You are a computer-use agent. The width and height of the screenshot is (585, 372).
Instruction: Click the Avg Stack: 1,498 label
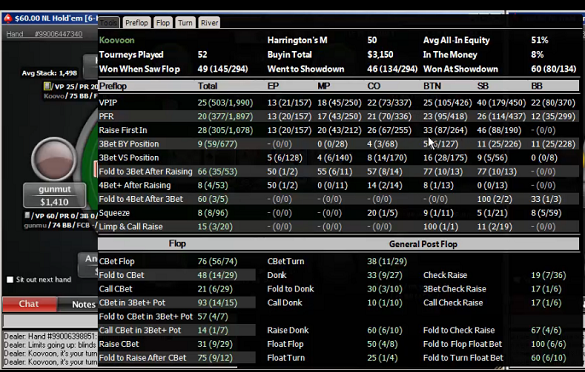tap(49, 73)
